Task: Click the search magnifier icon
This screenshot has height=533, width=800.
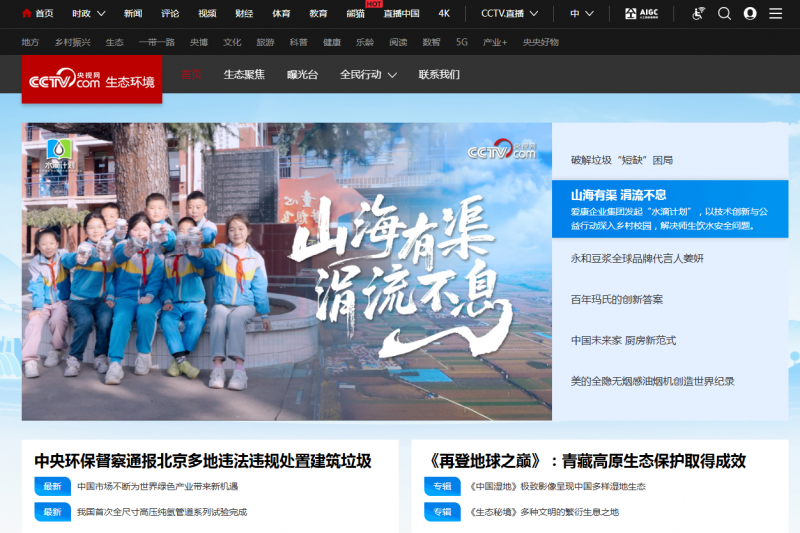Action: point(725,14)
